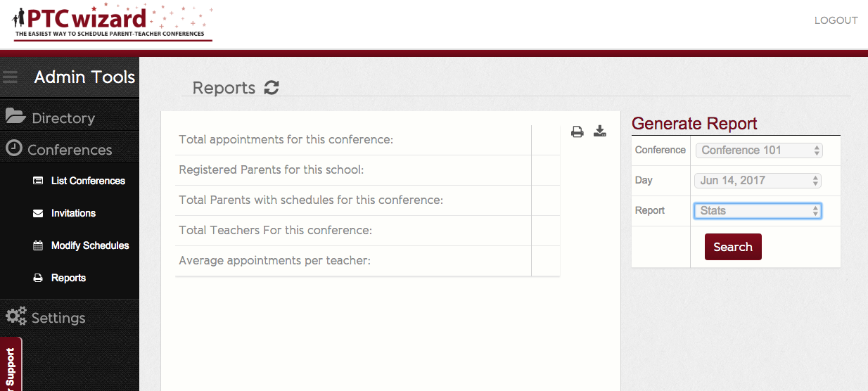Click the Search button
The width and height of the screenshot is (868, 391).
733,247
